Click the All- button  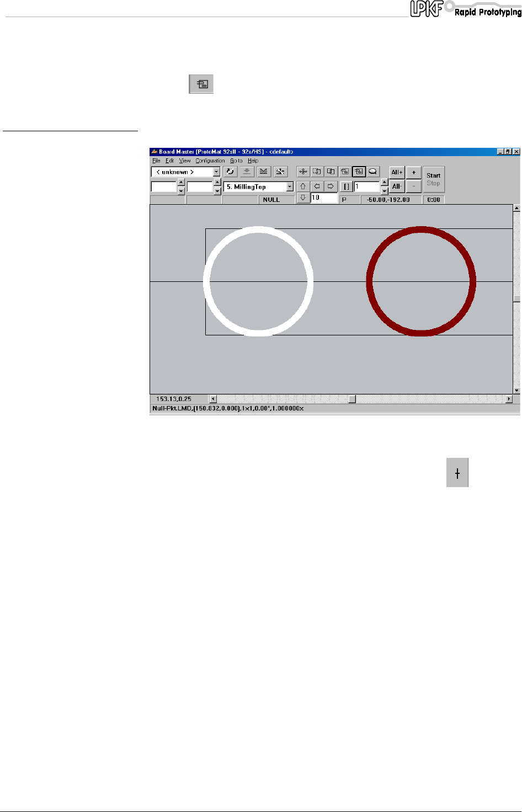[x=397, y=186]
